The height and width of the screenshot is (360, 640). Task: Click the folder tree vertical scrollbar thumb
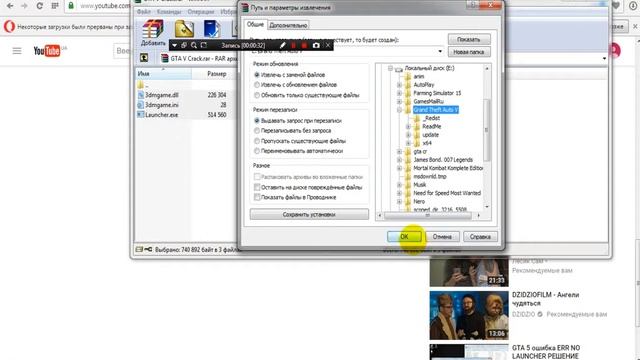486,130
